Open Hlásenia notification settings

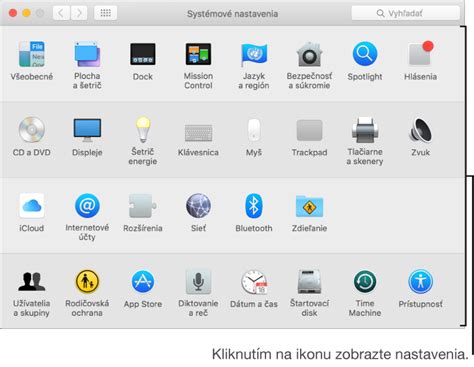click(x=421, y=53)
